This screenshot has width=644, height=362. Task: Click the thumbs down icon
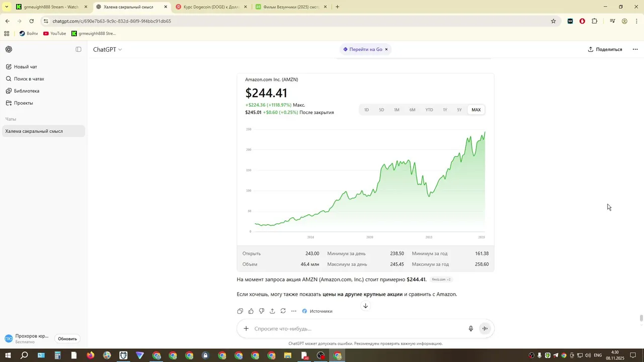click(262, 311)
